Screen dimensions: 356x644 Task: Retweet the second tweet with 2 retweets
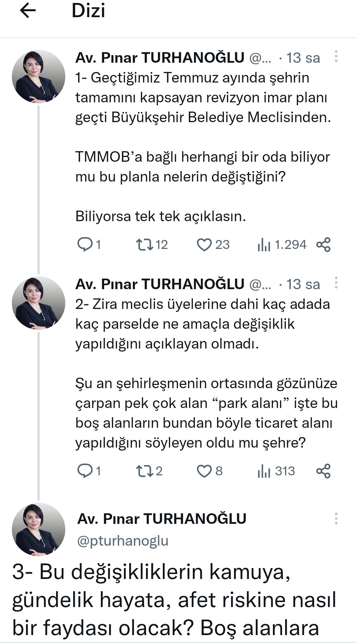tap(144, 471)
